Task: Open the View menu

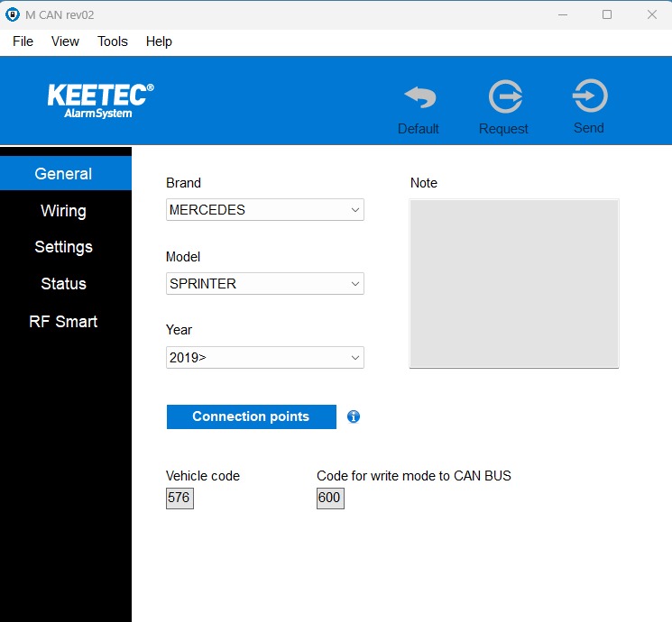Action: (65, 41)
